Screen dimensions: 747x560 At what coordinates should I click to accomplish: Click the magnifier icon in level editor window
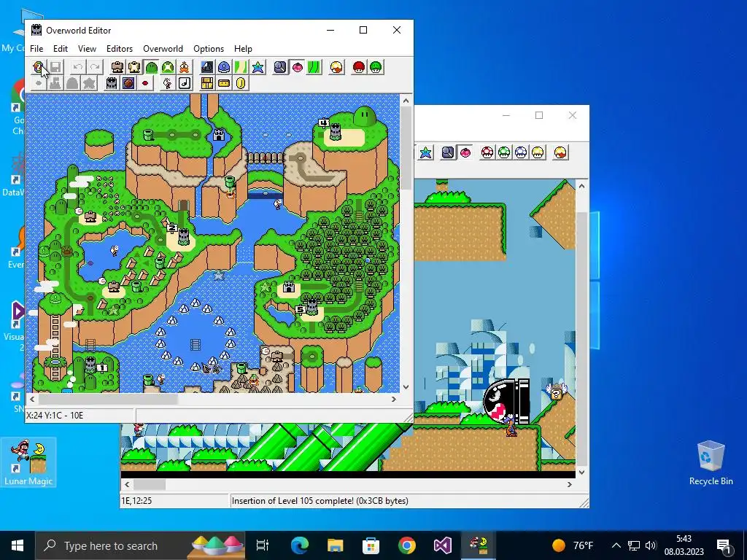point(449,152)
